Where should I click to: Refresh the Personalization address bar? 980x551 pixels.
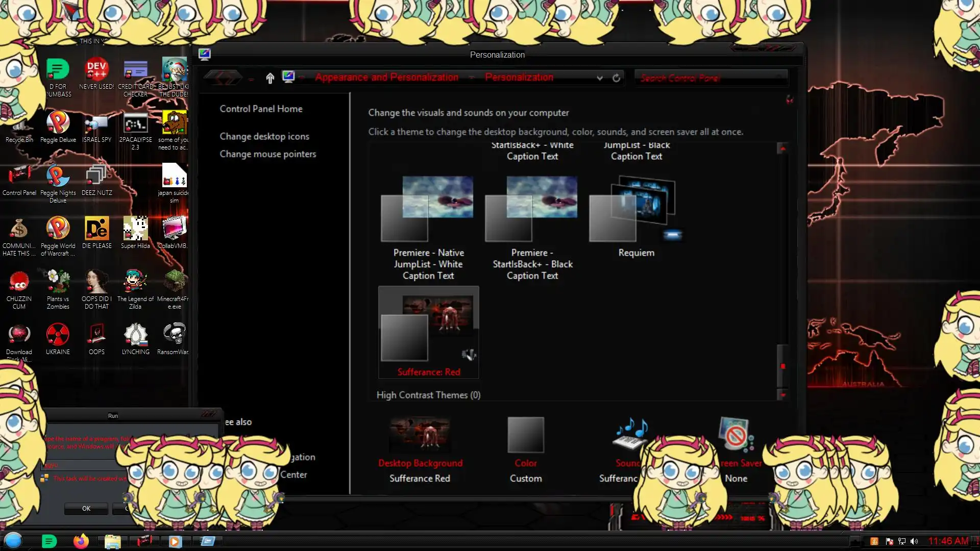tap(616, 78)
